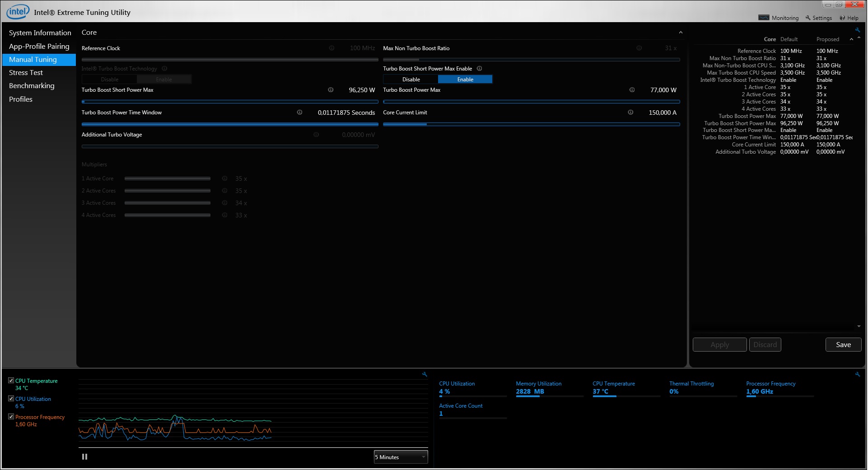Click the wrench icon above the monitoring tiles

pyautogui.click(x=857, y=374)
